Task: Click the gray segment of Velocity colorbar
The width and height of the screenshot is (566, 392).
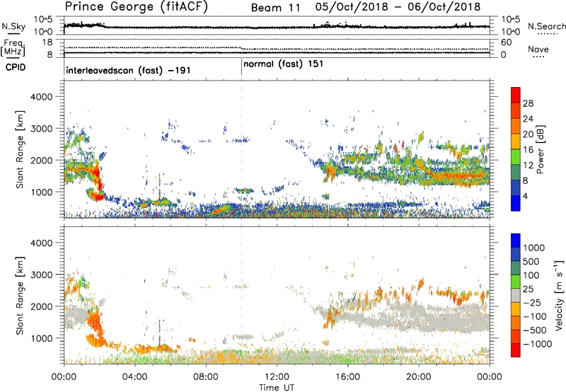Action: (516, 296)
